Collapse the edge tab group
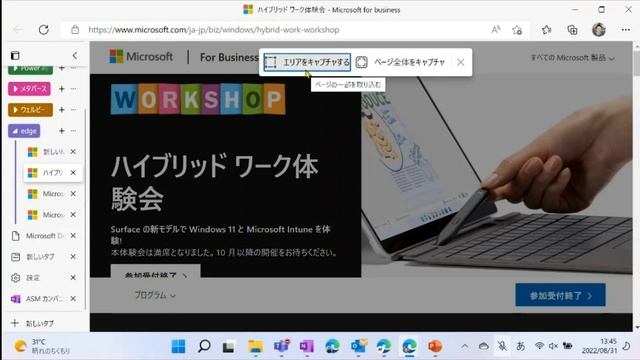Viewport: 640px width, 360px height. 24,131
